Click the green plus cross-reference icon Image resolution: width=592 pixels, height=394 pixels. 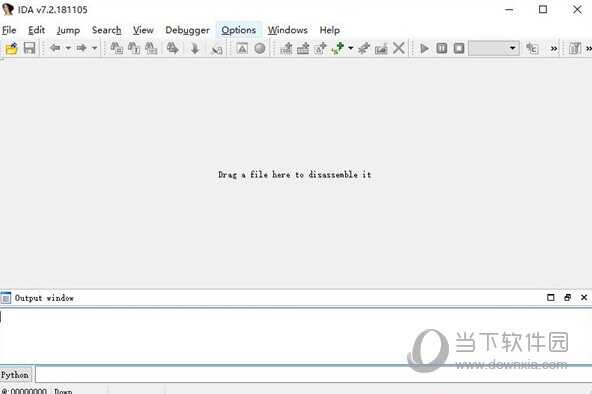pyautogui.click(x=338, y=48)
